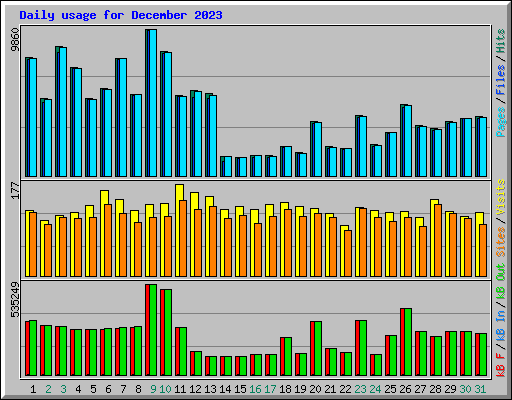Click the "kB F" legend label

501,365
